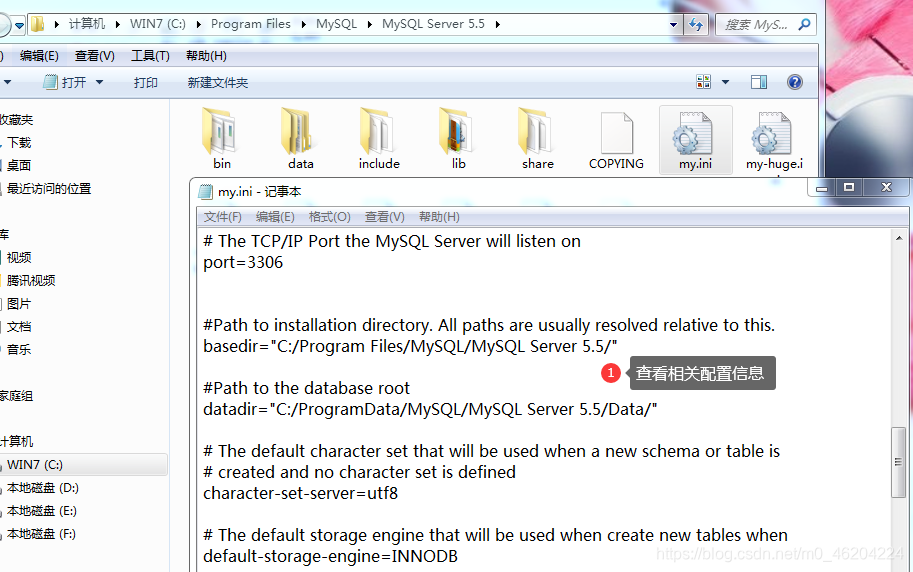
Task: Click the 打开 toolbar button
Action: 65,82
